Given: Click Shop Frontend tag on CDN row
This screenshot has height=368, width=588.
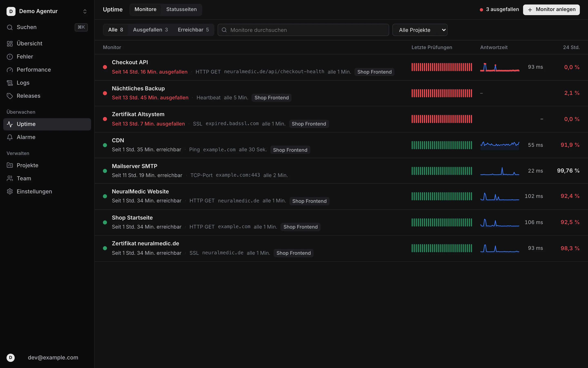Looking at the screenshot, I should point(290,150).
